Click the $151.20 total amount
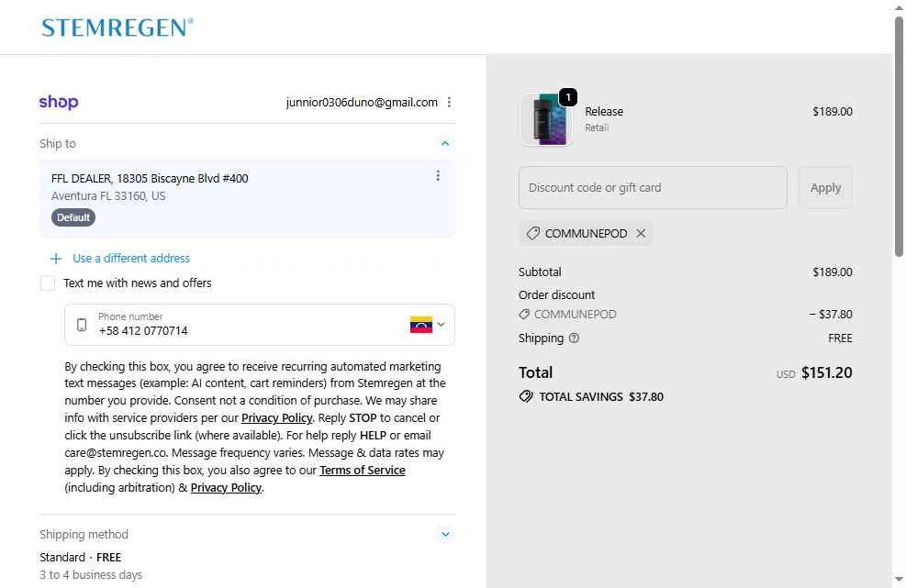The image size is (906, 588). [826, 373]
